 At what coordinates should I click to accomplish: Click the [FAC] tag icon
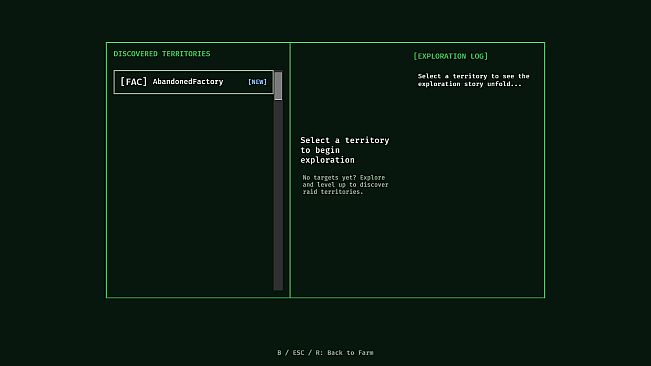point(133,82)
